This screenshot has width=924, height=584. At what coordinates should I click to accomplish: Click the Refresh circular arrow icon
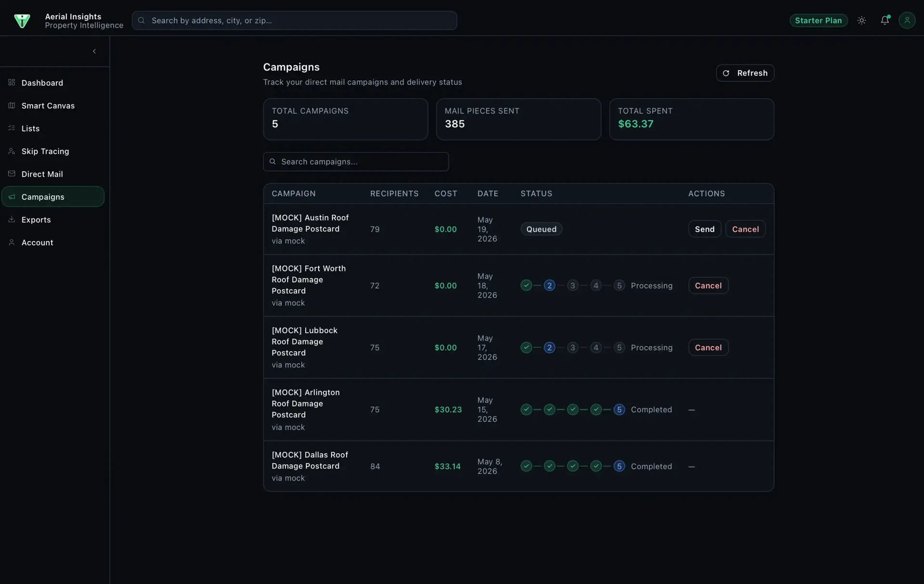pos(726,73)
